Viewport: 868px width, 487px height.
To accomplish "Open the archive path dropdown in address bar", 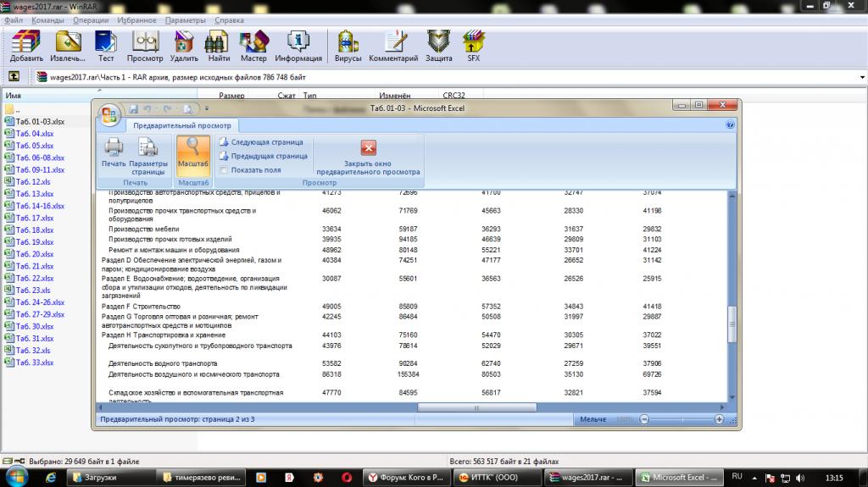I will coord(860,77).
